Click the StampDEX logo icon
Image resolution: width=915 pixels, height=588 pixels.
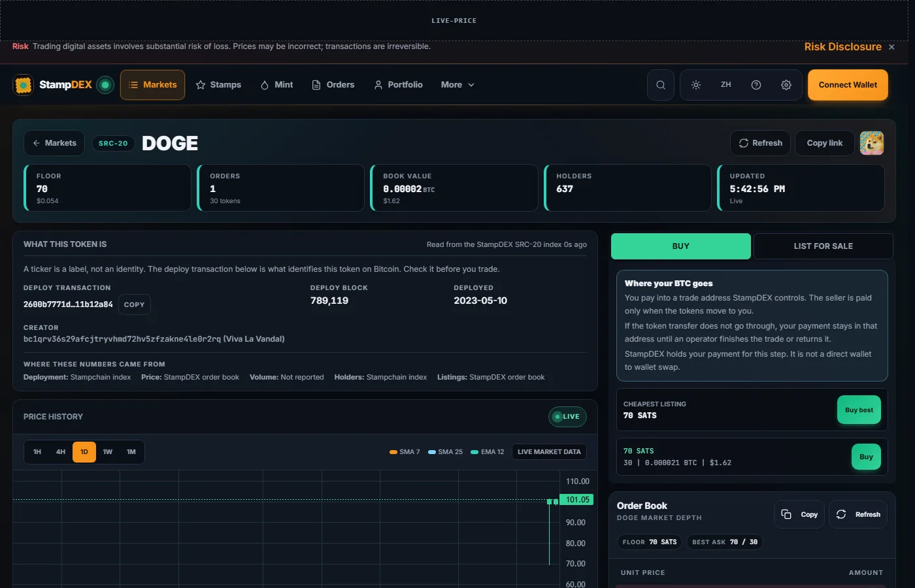pos(24,85)
